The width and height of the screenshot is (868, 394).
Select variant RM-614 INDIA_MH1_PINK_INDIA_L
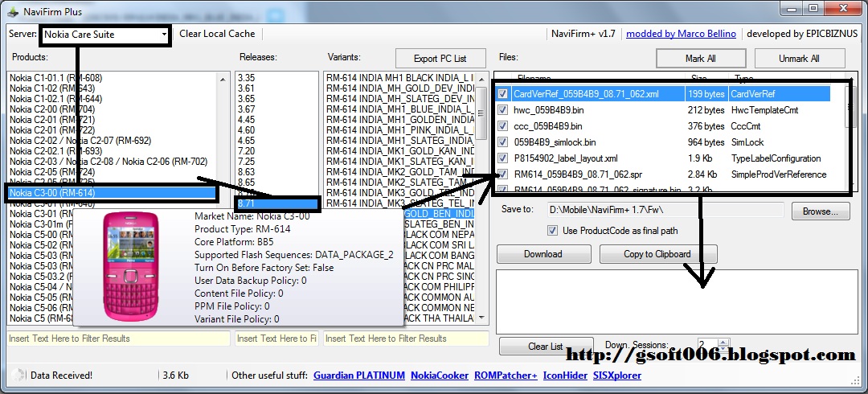[x=399, y=129]
